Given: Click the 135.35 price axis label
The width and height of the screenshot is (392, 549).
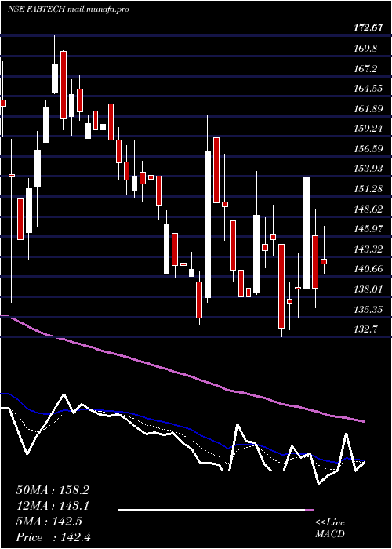Looking at the screenshot, I should pos(368,310).
